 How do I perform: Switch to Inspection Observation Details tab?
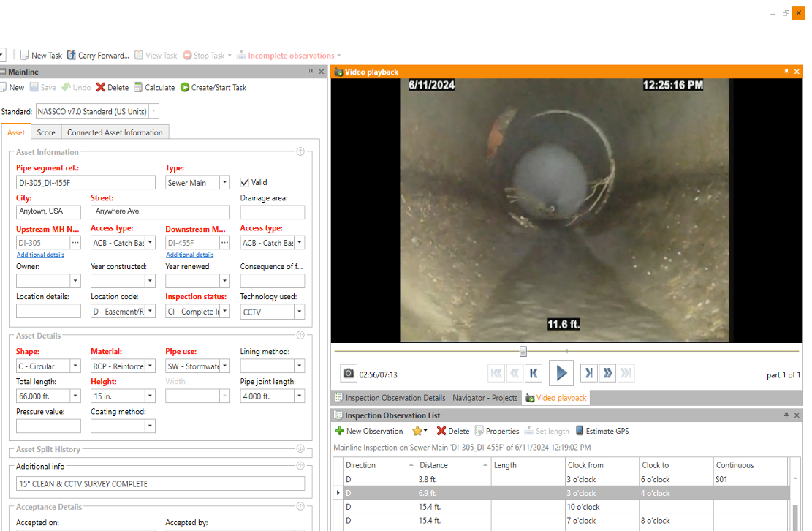click(x=395, y=398)
